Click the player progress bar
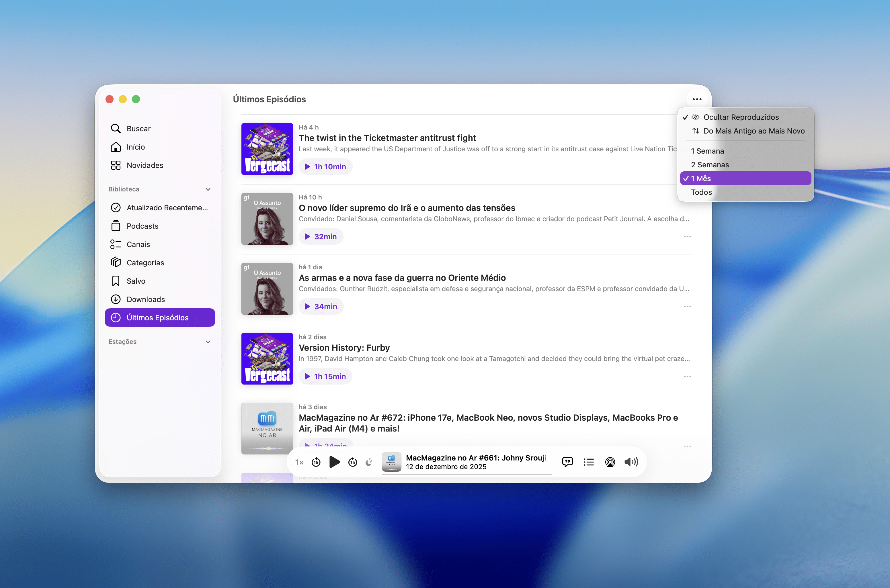 (467, 474)
